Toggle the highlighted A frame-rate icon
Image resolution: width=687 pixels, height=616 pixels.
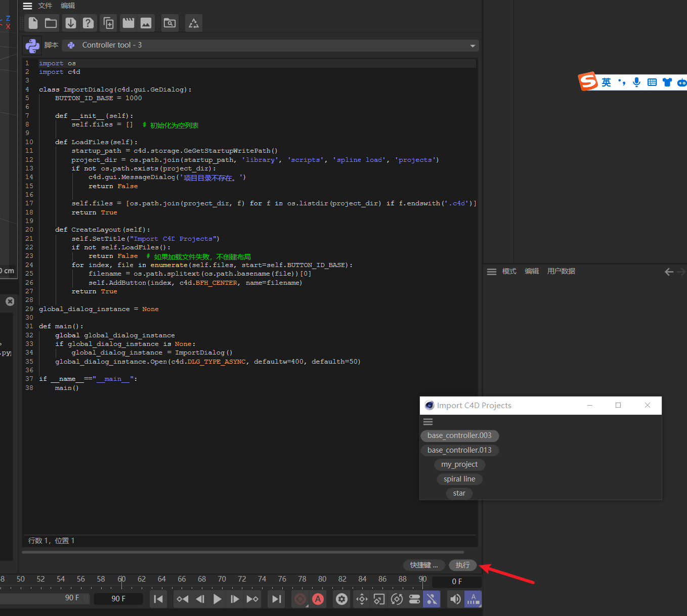coord(473,599)
